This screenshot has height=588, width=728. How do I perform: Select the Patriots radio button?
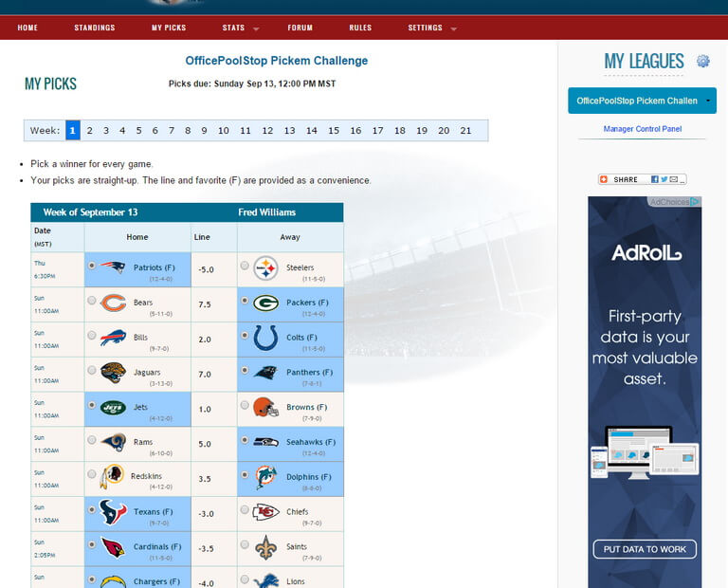92,266
